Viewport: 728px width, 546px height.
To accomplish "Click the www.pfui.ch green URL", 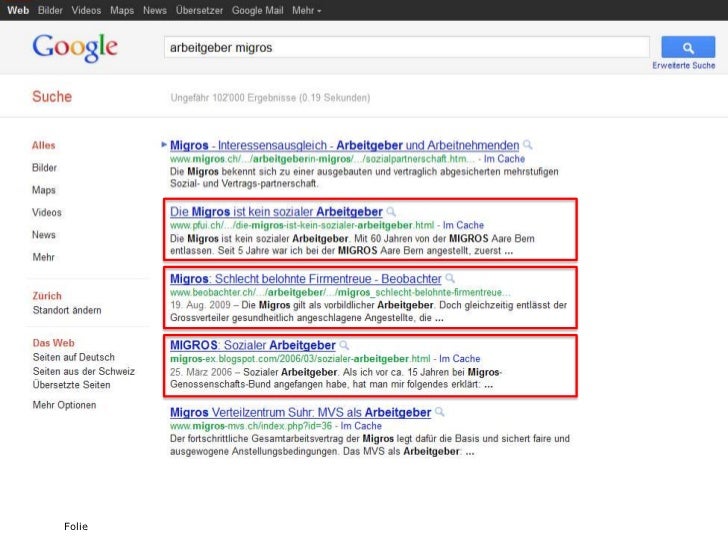I will click(302, 225).
